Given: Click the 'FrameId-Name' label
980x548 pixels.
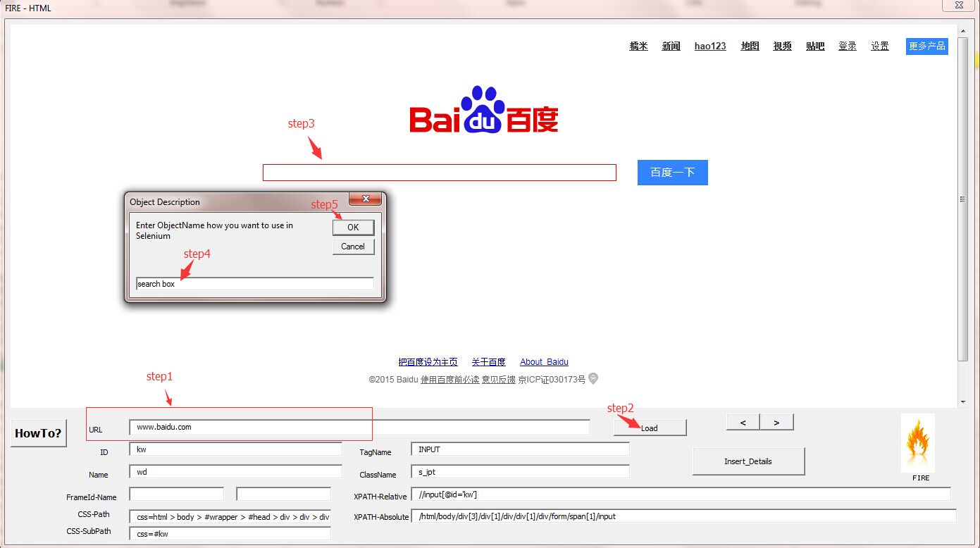Looking at the screenshot, I should point(92,497).
